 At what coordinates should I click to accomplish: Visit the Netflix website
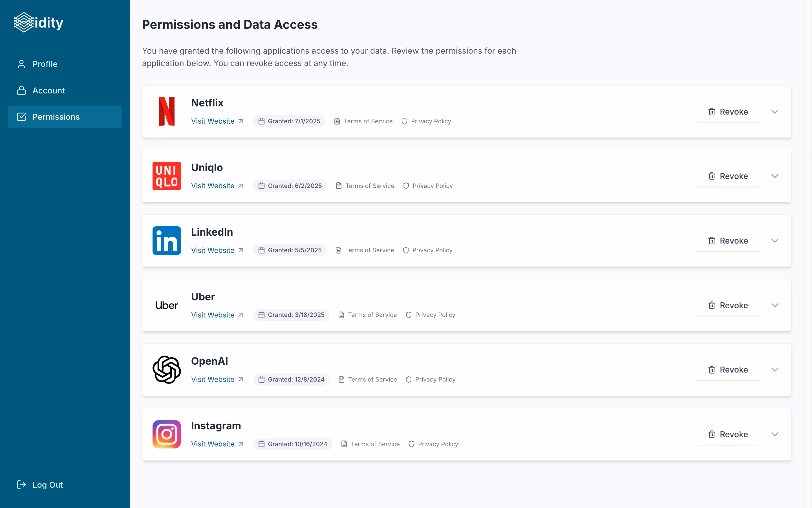point(217,121)
